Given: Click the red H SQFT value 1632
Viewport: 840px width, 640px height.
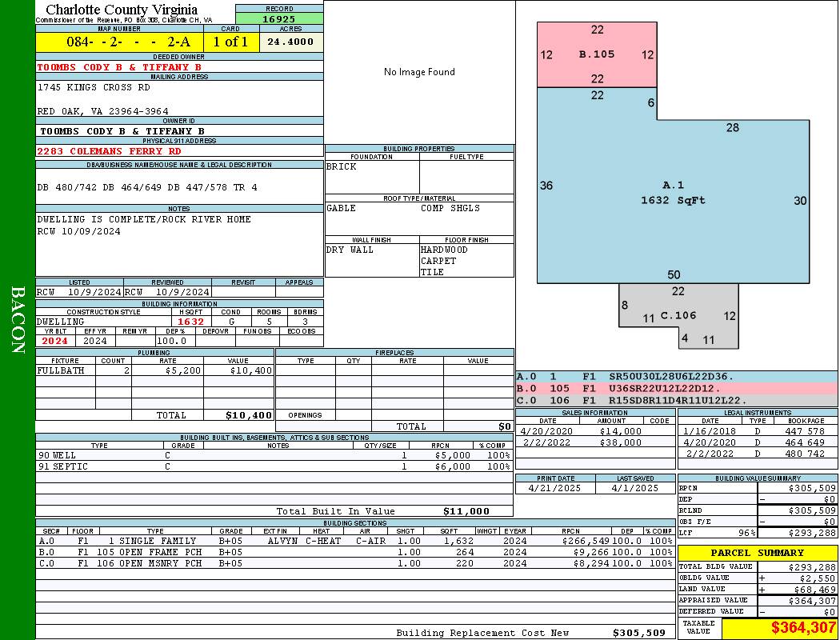Looking at the screenshot, I should [190, 322].
